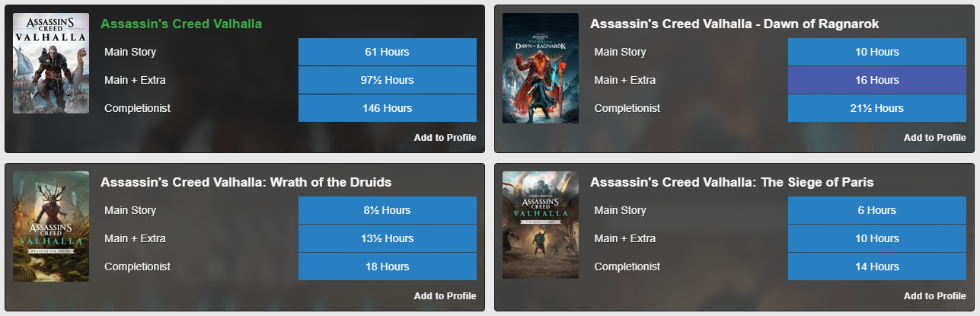Add Dawn of Ragnarok to profile

pyautogui.click(x=934, y=138)
